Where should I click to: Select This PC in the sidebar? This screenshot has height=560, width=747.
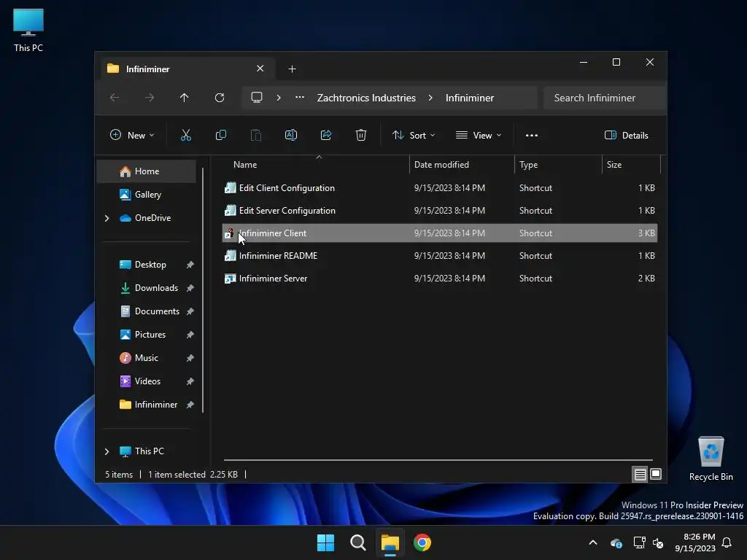point(146,451)
